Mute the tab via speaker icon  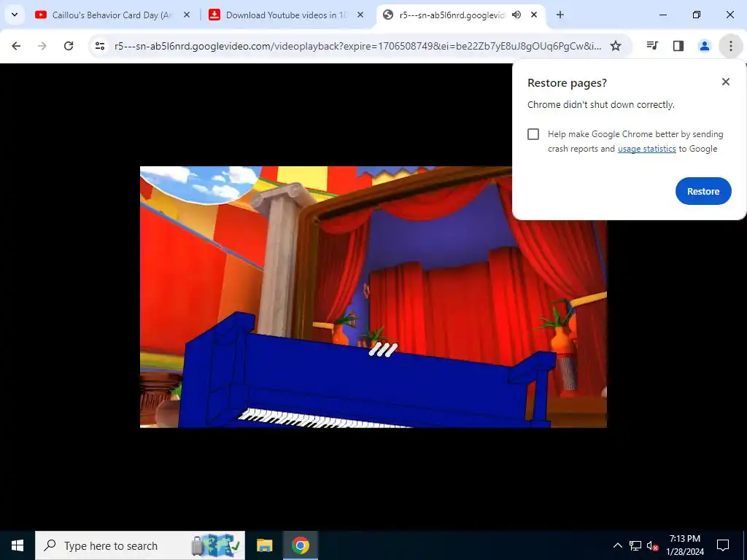click(x=516, y=15)
